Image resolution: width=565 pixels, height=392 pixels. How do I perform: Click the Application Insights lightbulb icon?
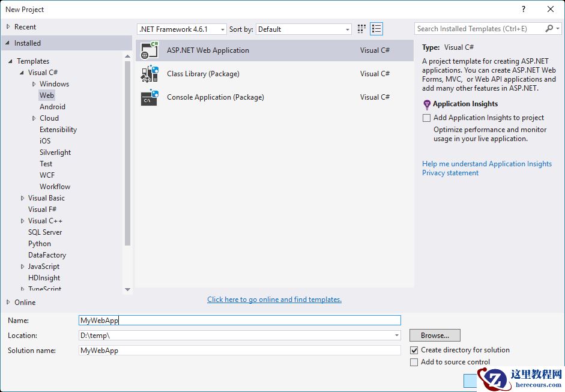pos(427,104)
